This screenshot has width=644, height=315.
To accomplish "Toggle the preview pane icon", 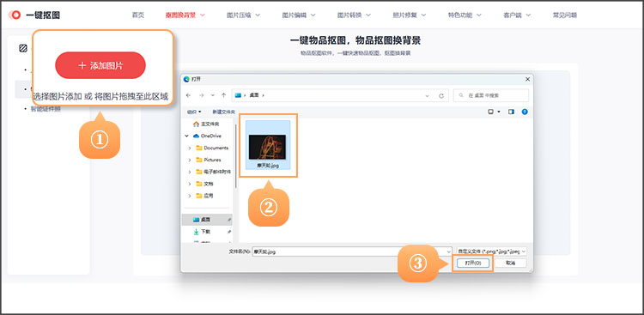I will (x=512, y=112).
